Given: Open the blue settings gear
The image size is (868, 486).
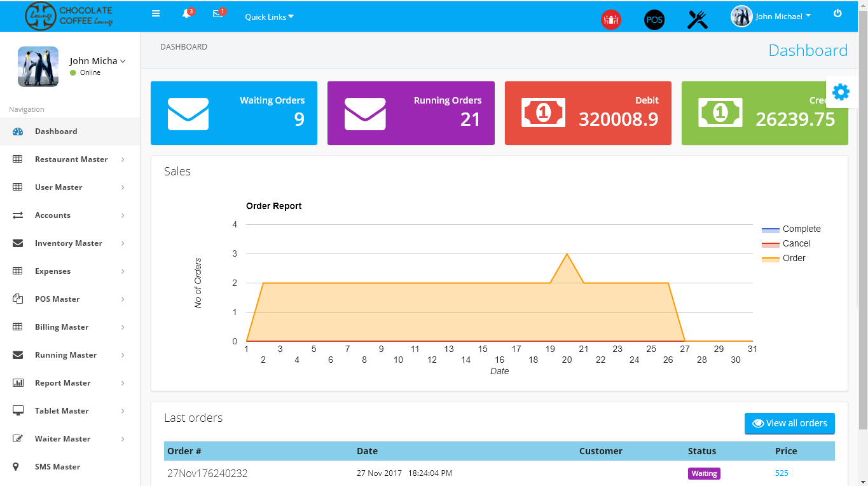Looking at the screenshot, I should (841, 92).
